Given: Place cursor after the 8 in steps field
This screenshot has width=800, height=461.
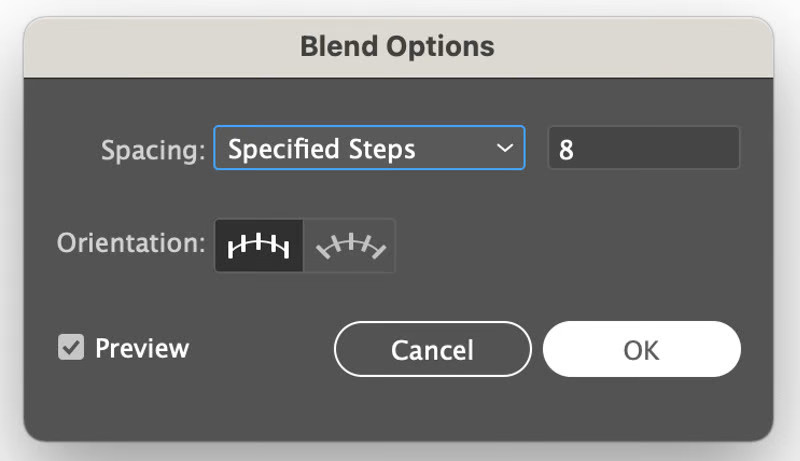Looking at the screenshot, I should pos(576,149).
